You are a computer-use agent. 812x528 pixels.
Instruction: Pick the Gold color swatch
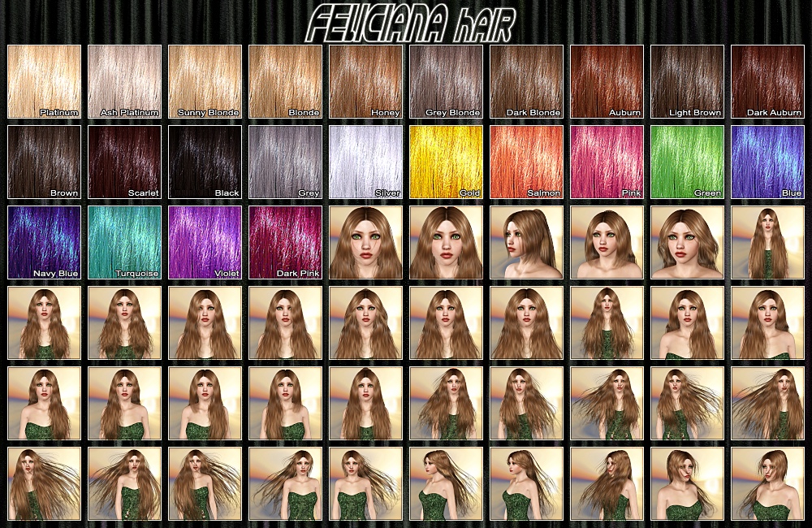(x=446, y=162)
